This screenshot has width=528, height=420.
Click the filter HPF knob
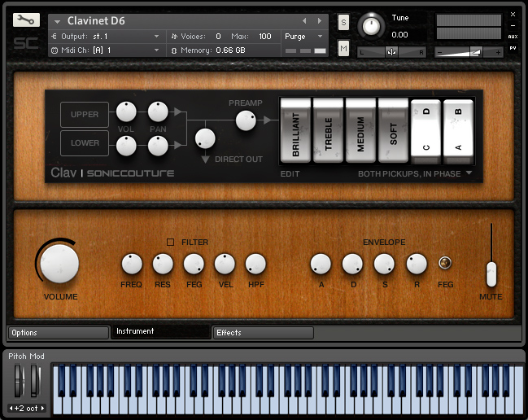pyautogui.click(x=255, y=264)
